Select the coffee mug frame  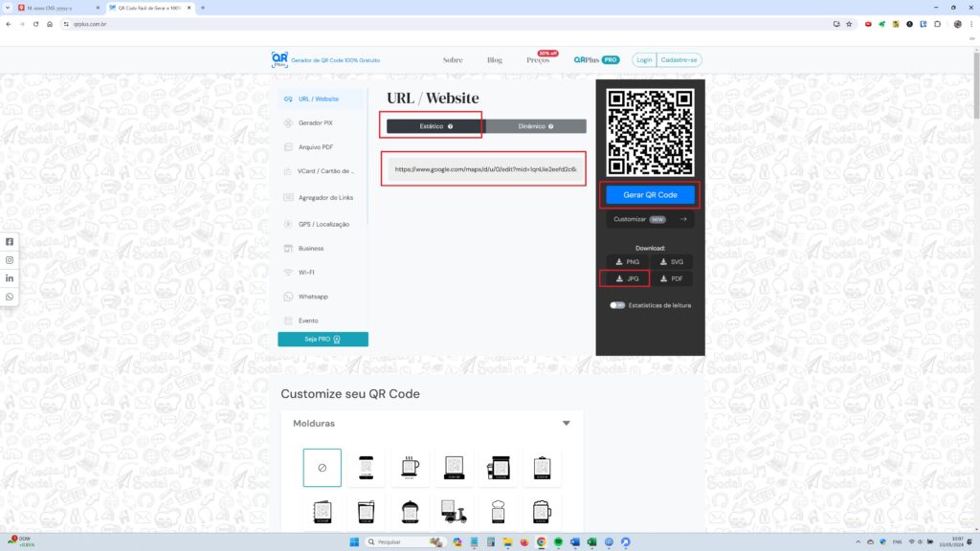[x=410, y=467]
